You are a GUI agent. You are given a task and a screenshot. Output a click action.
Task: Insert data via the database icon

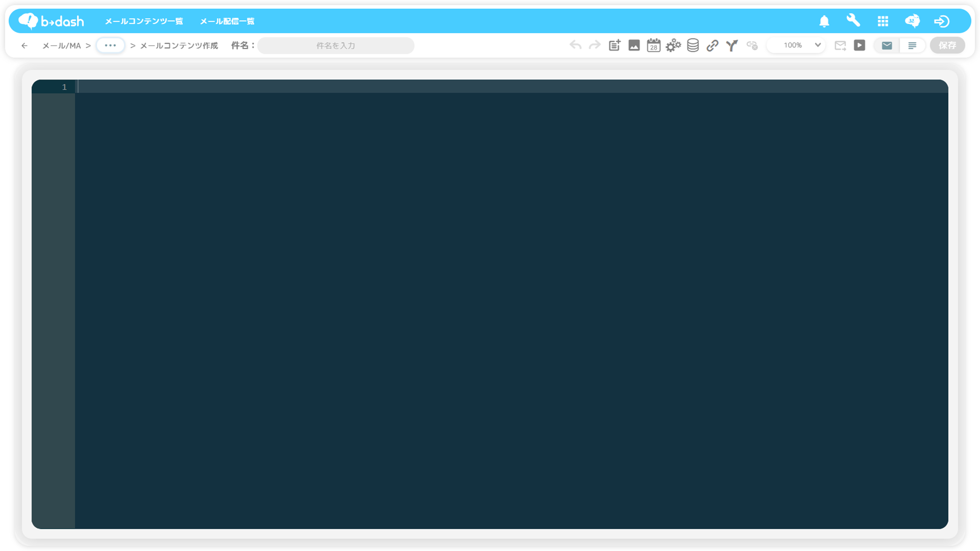pyautogui.click(x=693, y=46)
